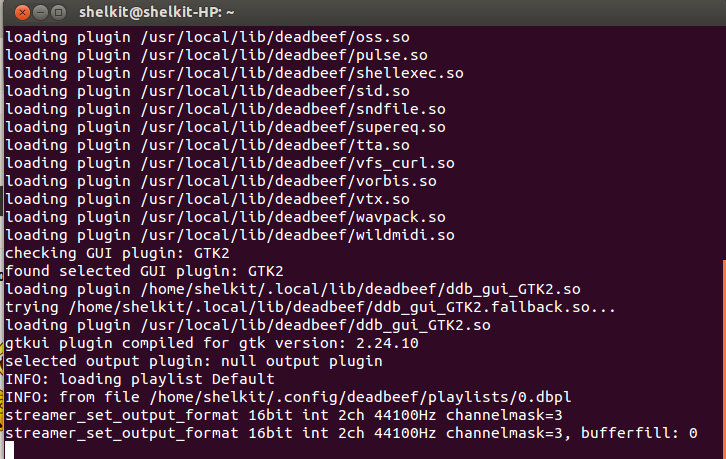The image size is (726, 459).
Task: Click the vfs_curl.so plugin line
Action: point(230,163)
